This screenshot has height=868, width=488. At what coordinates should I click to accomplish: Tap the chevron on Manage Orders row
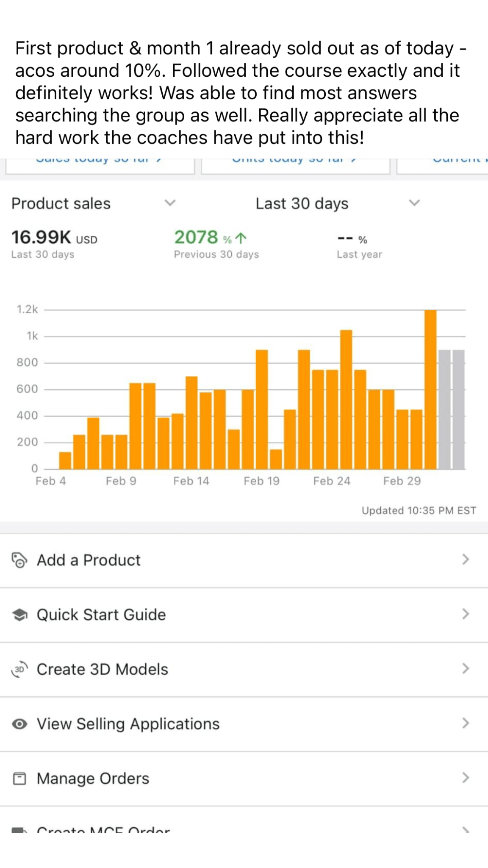coord(466,778)
